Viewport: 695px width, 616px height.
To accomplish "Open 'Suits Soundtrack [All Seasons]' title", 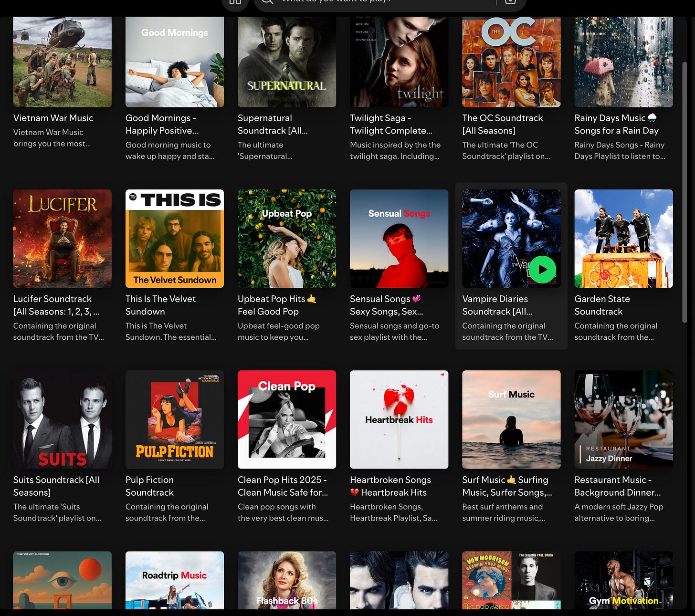I will click(x=56, y=486).
